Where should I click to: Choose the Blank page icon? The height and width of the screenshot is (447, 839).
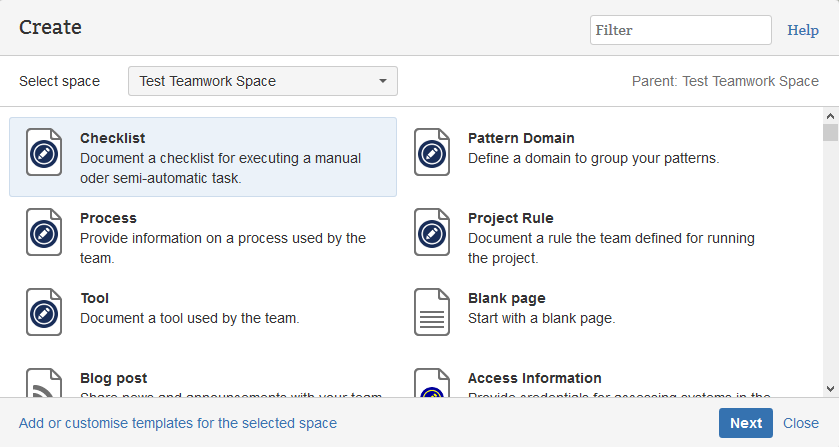tap(431, 313)
